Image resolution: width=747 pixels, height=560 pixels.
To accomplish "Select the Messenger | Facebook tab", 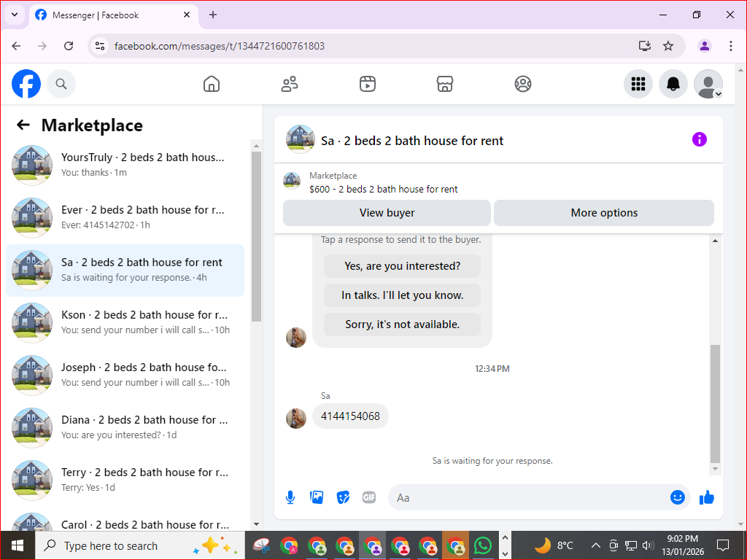I will tap(114, 15).
